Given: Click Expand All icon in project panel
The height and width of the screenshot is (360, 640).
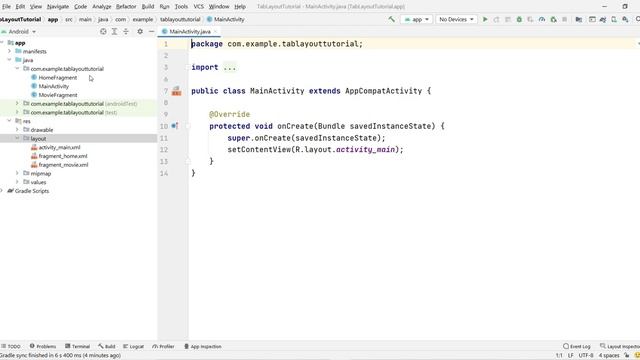Looking at the screenshot, I should click(x=115, y=31).
